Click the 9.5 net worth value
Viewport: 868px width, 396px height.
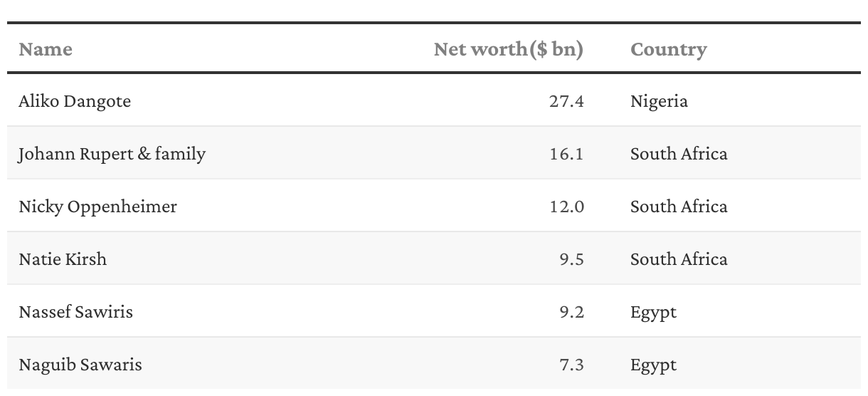tap(571, 259)
